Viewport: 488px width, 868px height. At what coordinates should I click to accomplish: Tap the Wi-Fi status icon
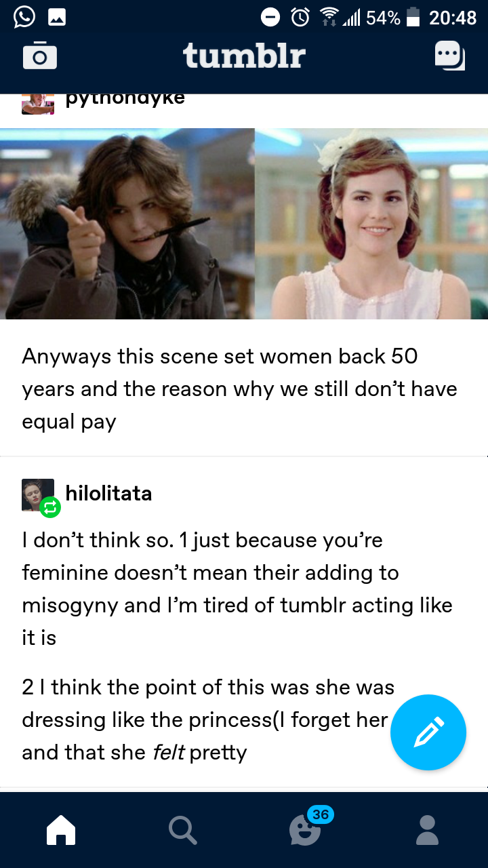coord(329,18)
